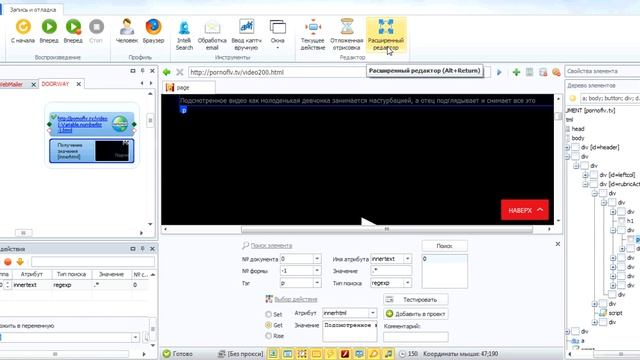Click the red НАВЕРХ button on page

click(524, 210)
